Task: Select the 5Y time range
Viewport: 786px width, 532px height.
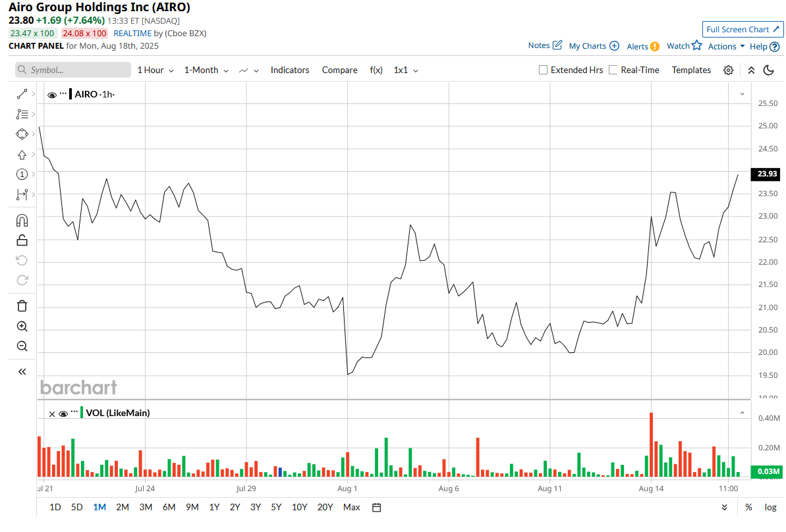Action: [x=276, y=508]
